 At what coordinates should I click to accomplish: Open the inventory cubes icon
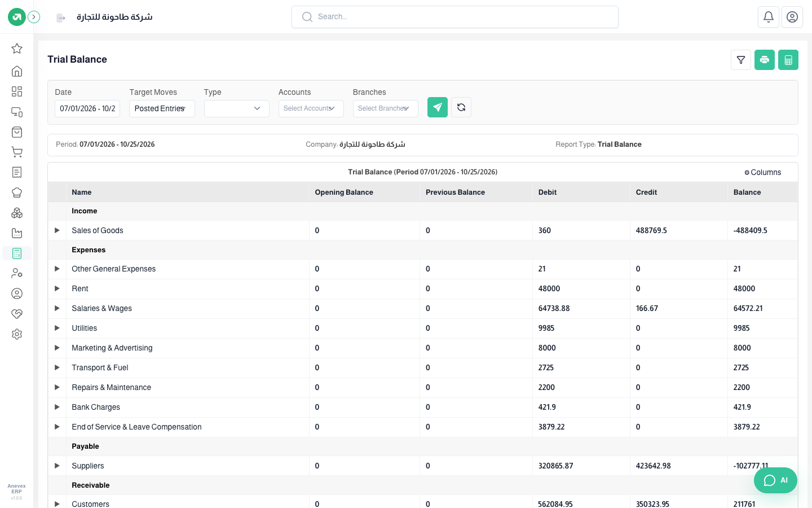coord(17,213)
